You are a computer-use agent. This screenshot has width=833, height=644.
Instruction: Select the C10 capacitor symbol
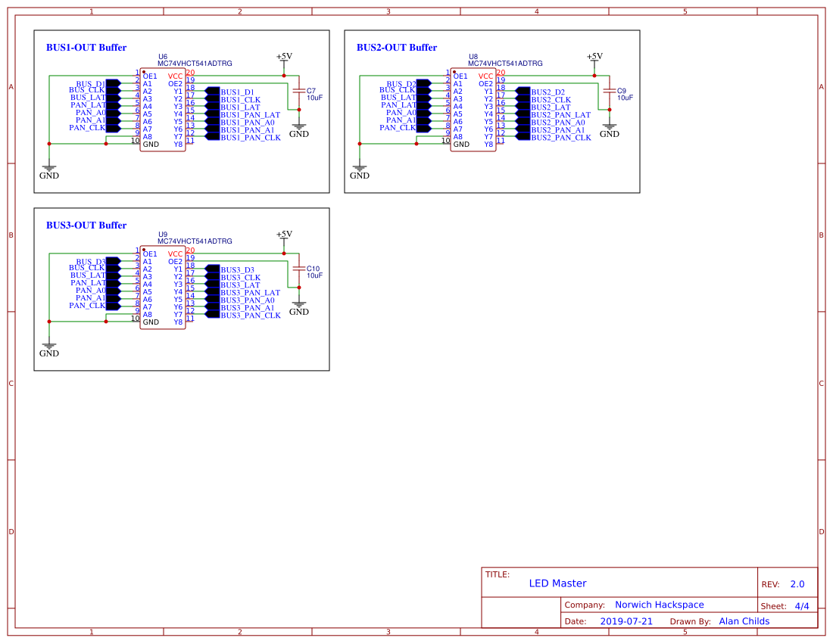click(299, 269)
